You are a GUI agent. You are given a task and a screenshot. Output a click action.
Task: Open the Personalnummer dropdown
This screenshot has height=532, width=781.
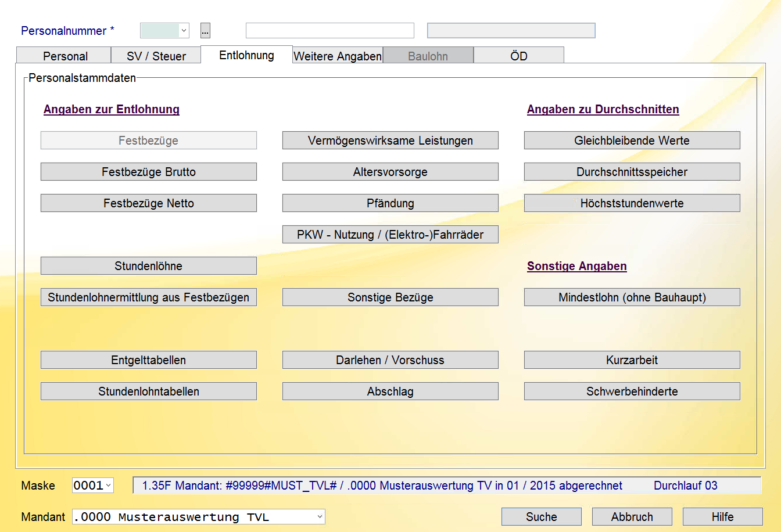[164, 30]
